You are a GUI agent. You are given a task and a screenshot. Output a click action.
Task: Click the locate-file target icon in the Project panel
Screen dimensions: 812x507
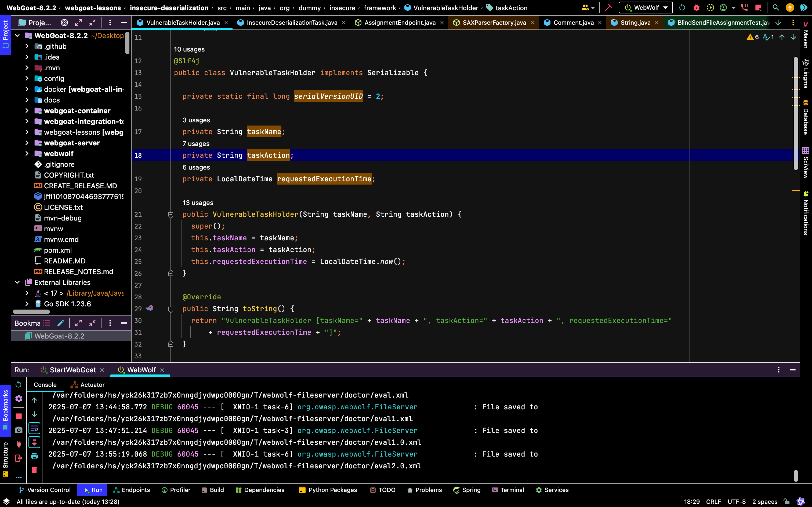click(x=64, y=23)
